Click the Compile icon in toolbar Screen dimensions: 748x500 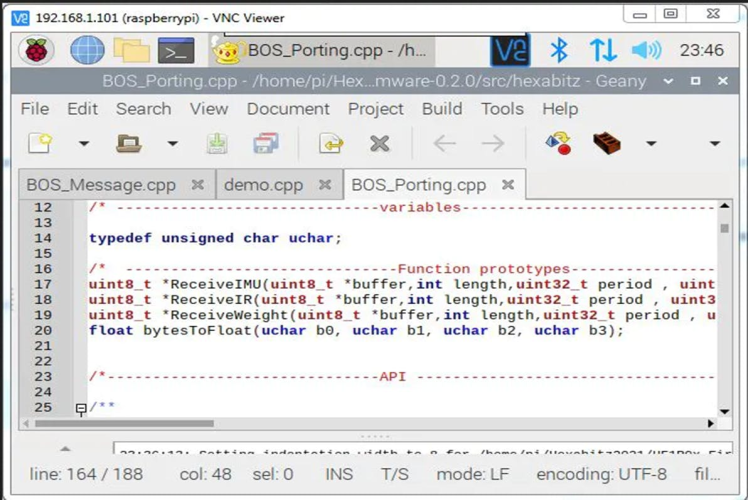558,144
